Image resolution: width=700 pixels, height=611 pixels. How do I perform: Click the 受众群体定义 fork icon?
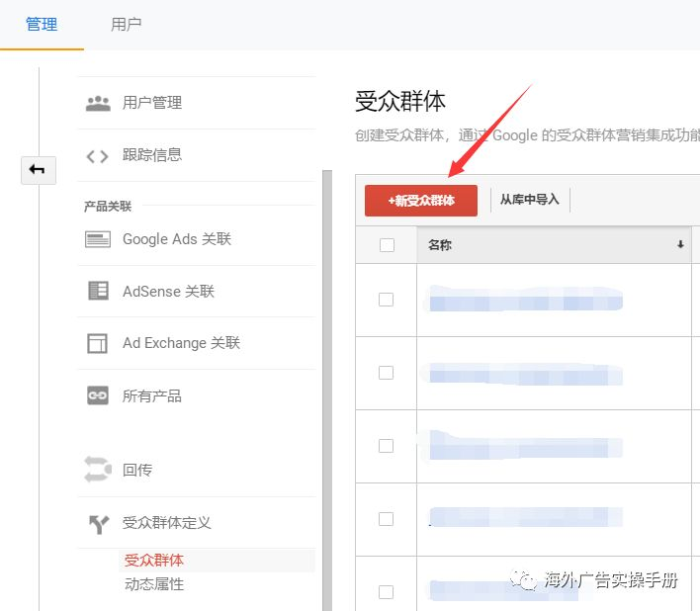97,523
